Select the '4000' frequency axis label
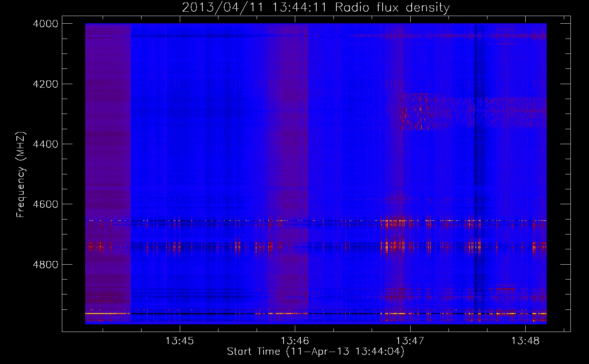Viewport: 589px width, 364px height. (45, 24)
